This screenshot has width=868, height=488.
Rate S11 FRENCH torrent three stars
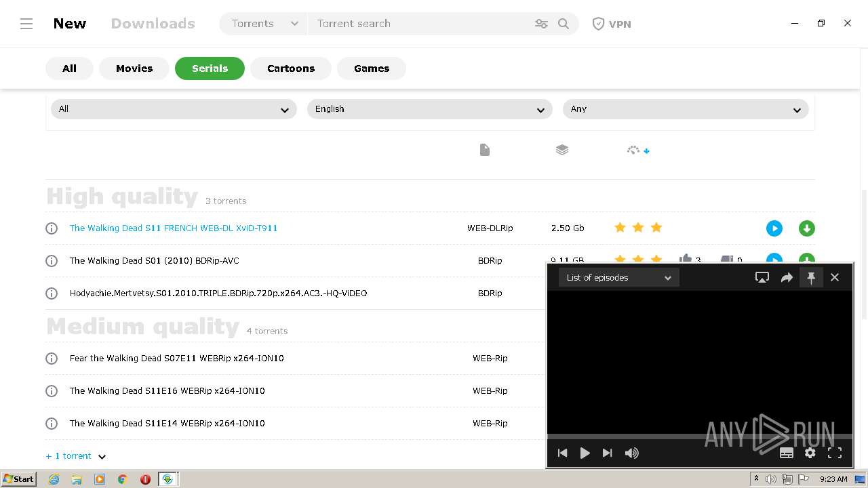(656, 228)
